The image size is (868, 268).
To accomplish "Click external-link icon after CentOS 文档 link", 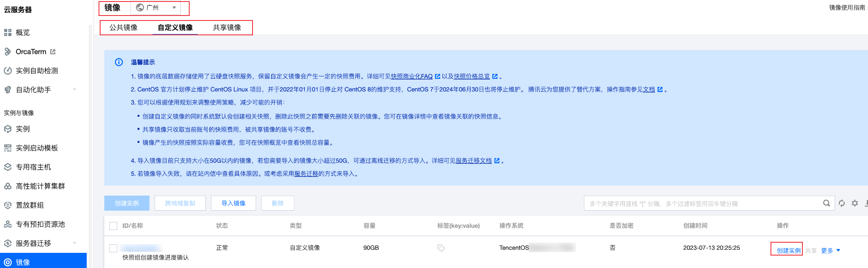I will pyautogui.click(x=660, y=89).
